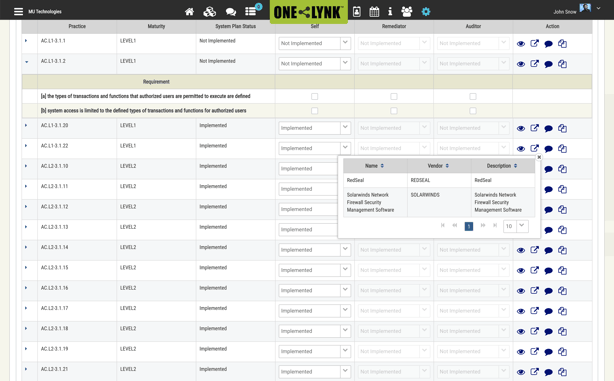The height and width of the screenshot is (381, 614).
Task: Select the RedSeal name cell in popup
Action: (x=375, y=180)
